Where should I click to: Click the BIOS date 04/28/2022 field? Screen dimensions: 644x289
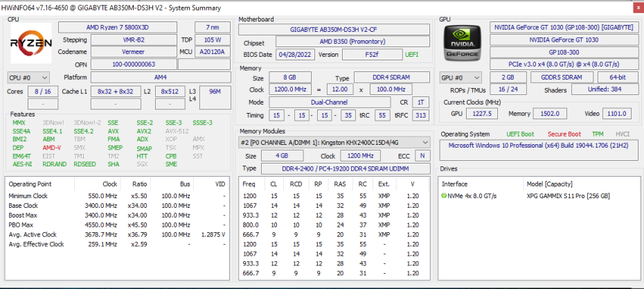pos(296,54)
